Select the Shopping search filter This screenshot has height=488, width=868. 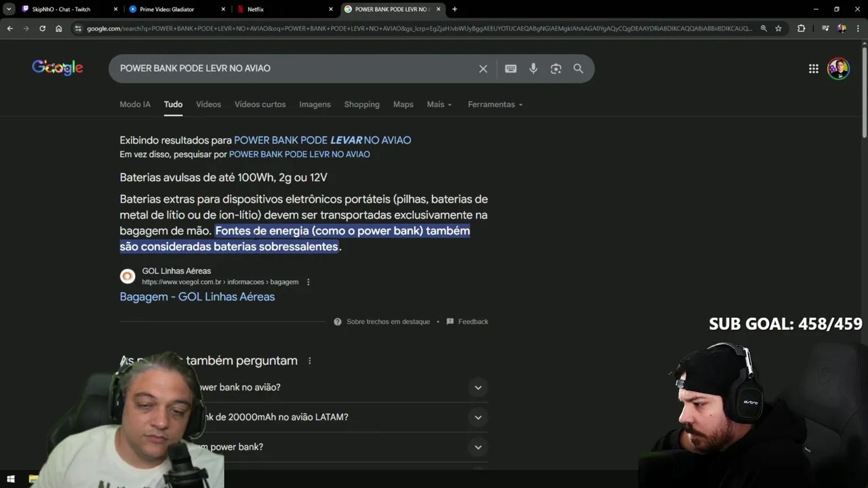pos(361,104)
